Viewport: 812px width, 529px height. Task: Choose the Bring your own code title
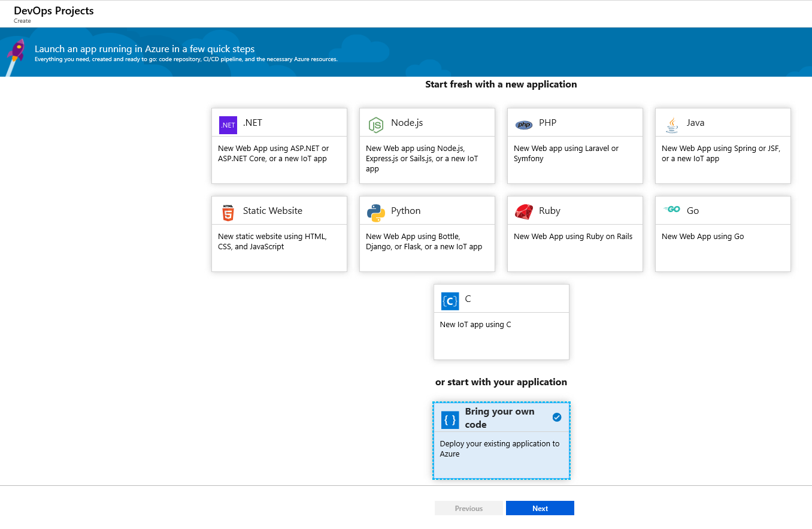[x=499, y=418]
